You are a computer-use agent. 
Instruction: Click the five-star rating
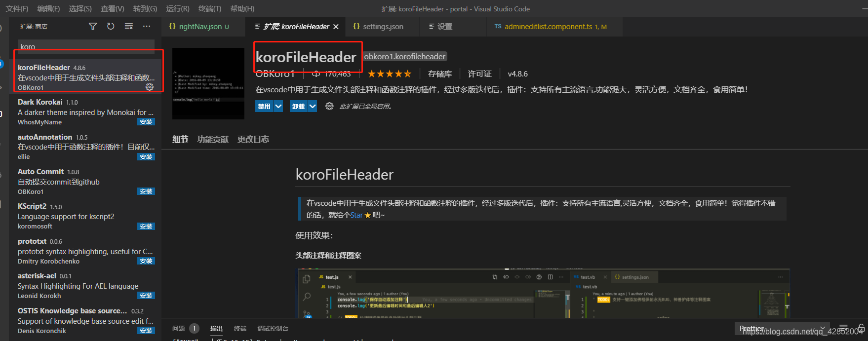pyautogui.click(x=390, y=74)
